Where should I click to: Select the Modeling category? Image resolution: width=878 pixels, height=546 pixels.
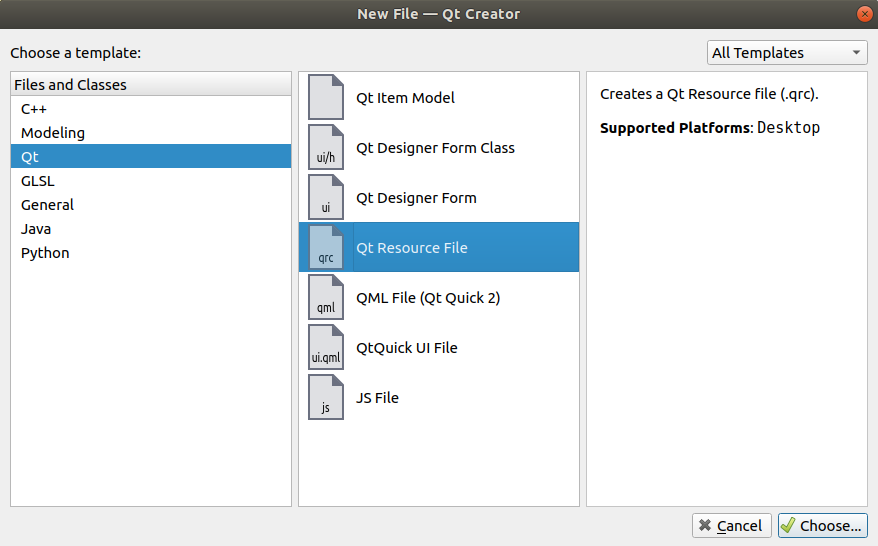point(151,133)
